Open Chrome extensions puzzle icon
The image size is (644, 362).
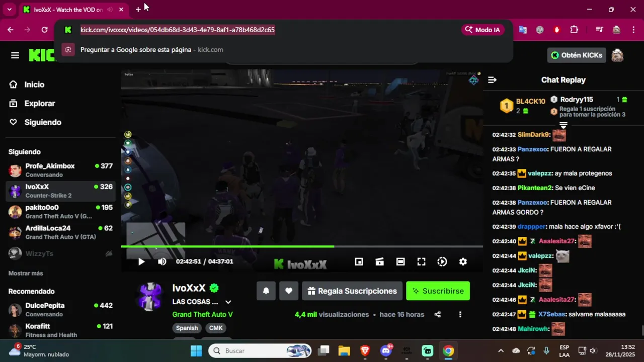pos(574,30)
